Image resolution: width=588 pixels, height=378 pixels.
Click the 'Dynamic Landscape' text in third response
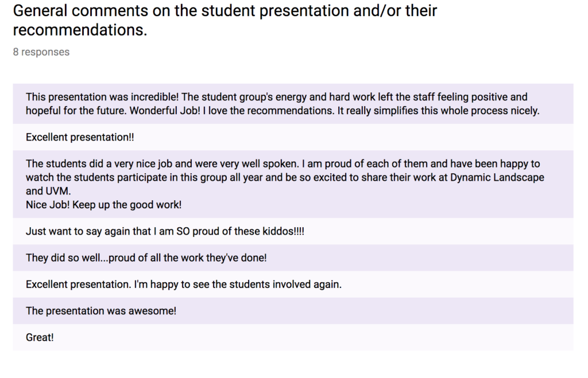click(497, 178)
